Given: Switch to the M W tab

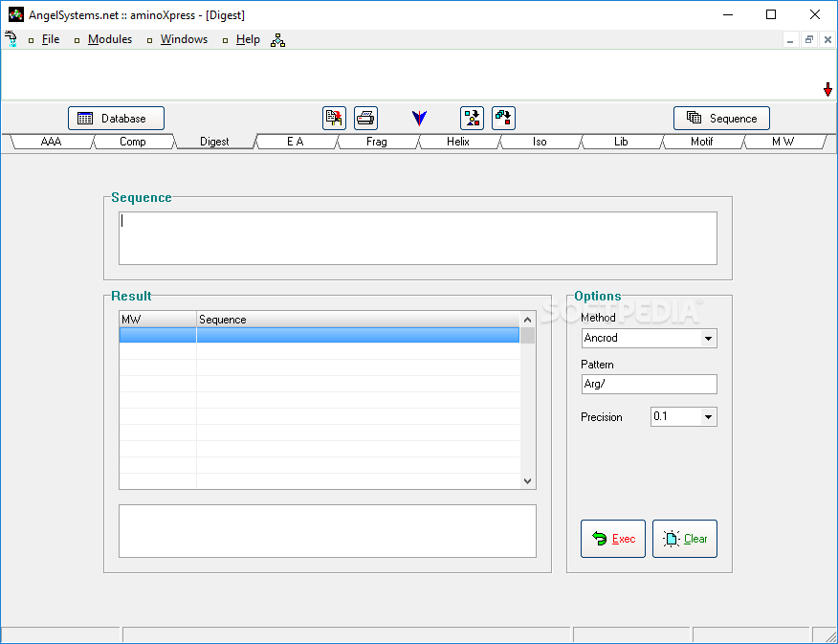Looking at the screenshot, I should (783, 142).
